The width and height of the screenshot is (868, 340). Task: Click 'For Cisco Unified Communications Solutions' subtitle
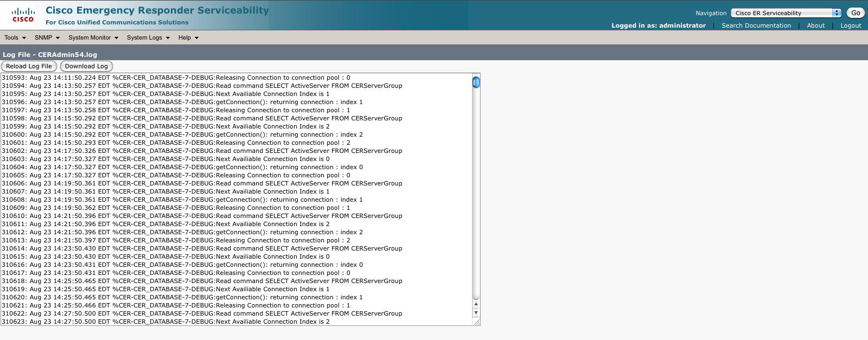coord(117,22)
